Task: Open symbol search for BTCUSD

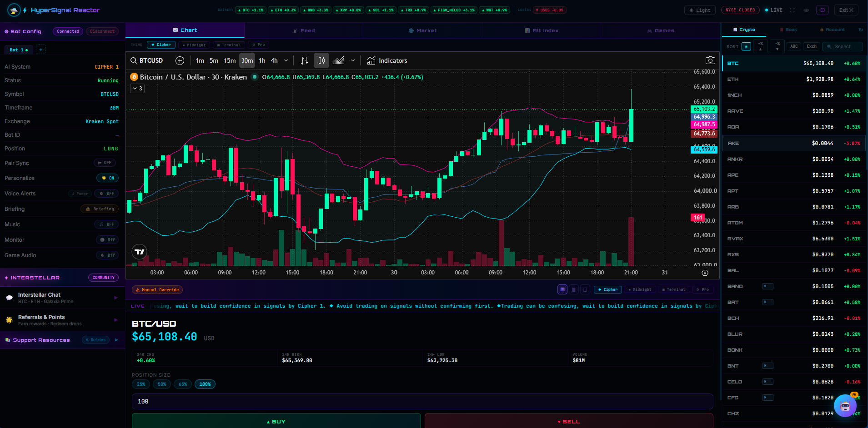Action: pos(147,60)
